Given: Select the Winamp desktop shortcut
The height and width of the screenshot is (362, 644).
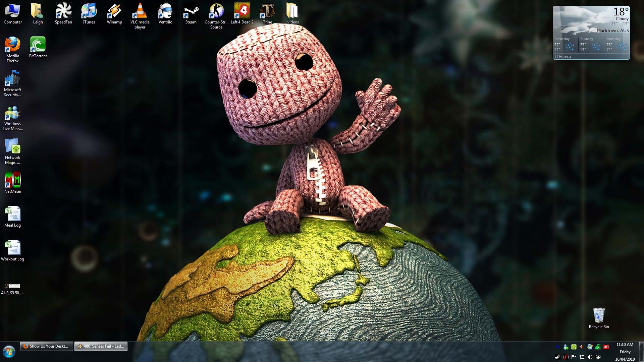Looking at the screenshot, I should coord(114,14).
